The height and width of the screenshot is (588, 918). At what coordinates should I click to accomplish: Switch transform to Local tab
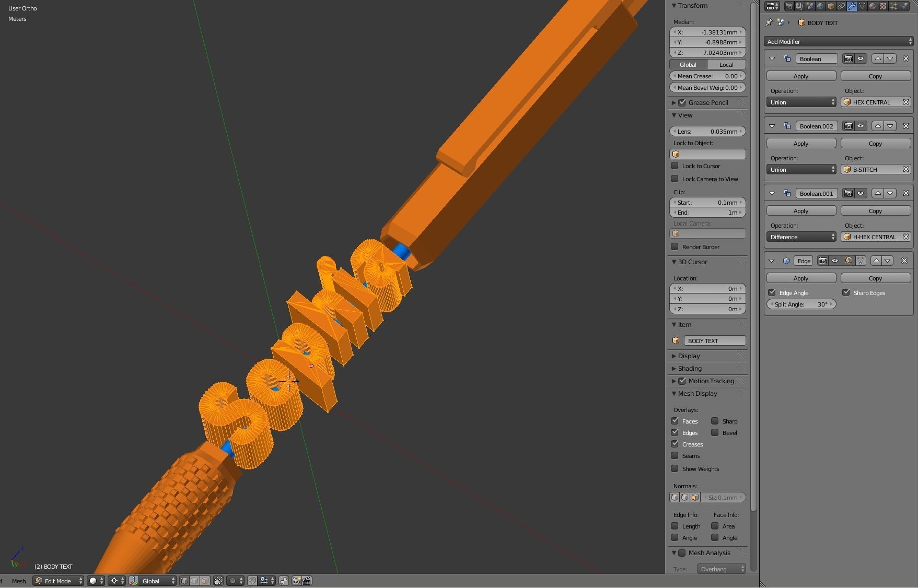[x=726, y=64]
